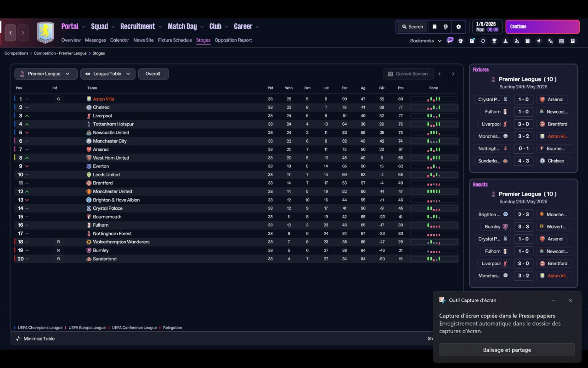Click the Chelsea badge in the league table

tap(89, 107)
